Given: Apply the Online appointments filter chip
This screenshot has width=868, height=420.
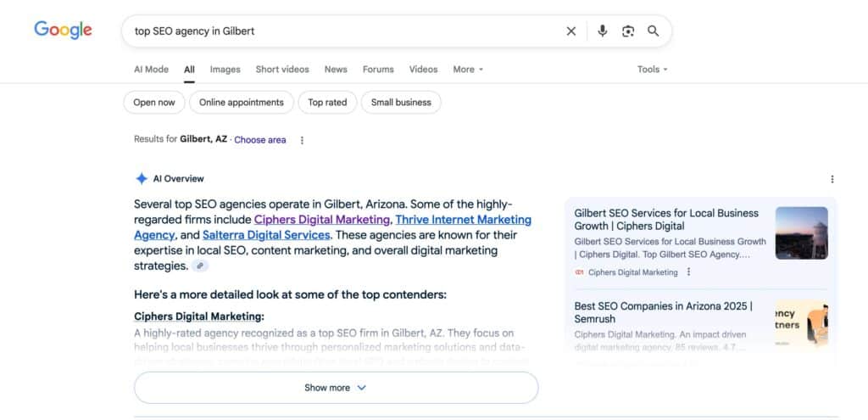Looking at the screenshot, I should coord(242,103).
